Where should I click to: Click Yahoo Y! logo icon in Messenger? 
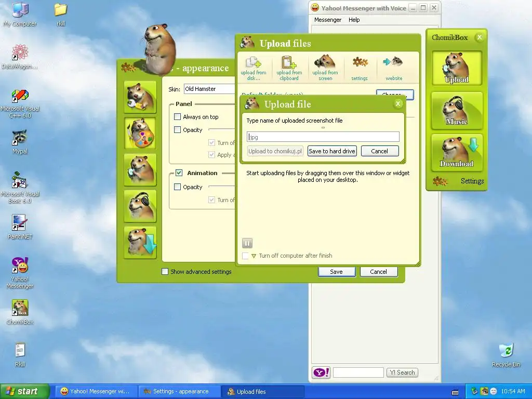(x=321, y=373)
